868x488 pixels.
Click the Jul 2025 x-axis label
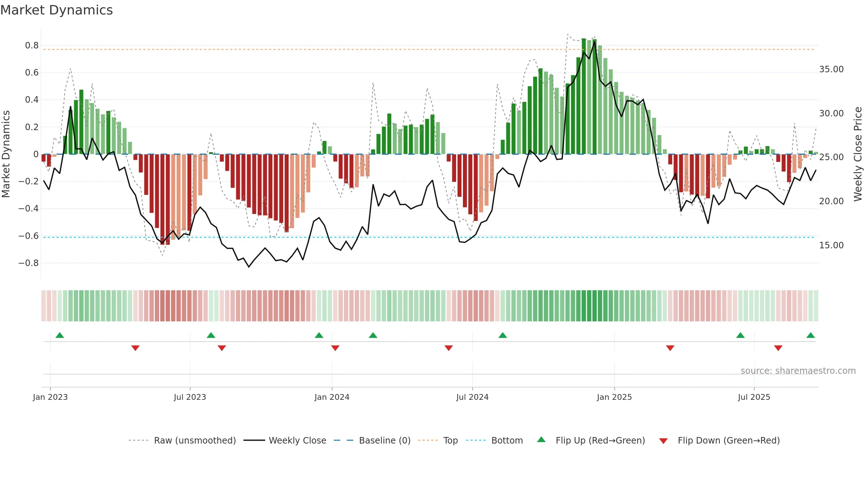754,397
